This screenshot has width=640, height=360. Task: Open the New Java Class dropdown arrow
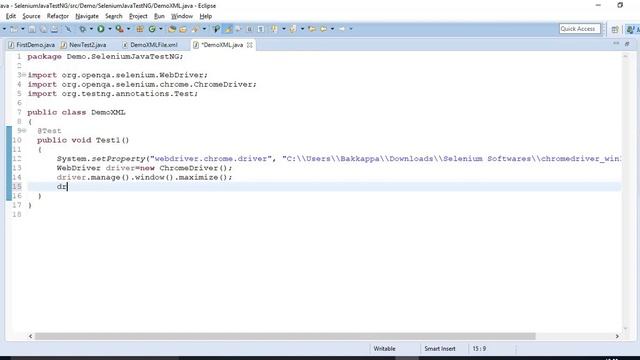click(160, 29)
